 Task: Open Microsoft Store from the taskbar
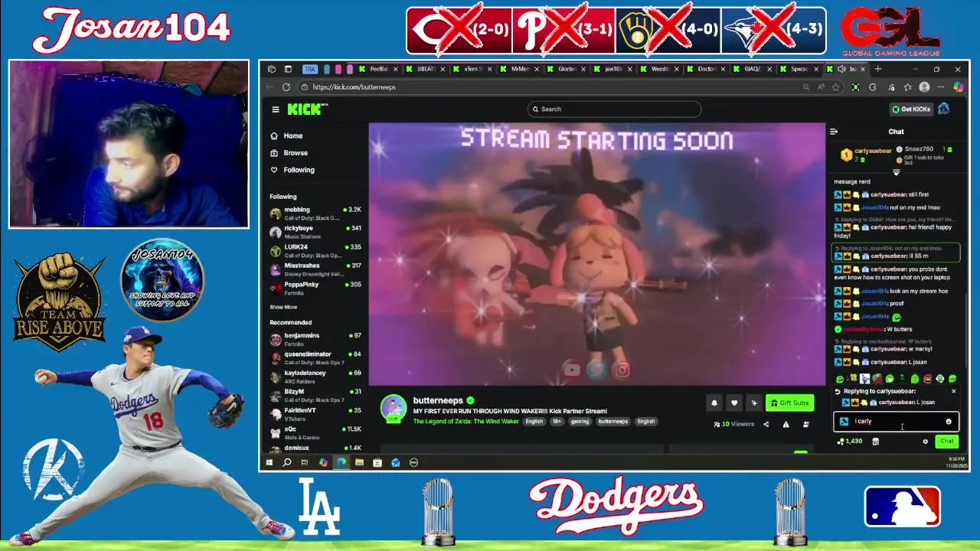(377, 462)
